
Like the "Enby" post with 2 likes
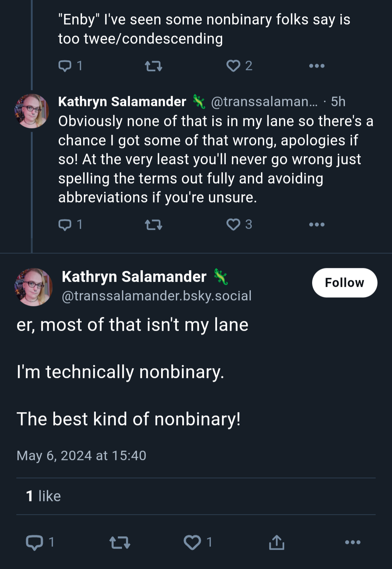pyautogui.click(x=239, y=66)
